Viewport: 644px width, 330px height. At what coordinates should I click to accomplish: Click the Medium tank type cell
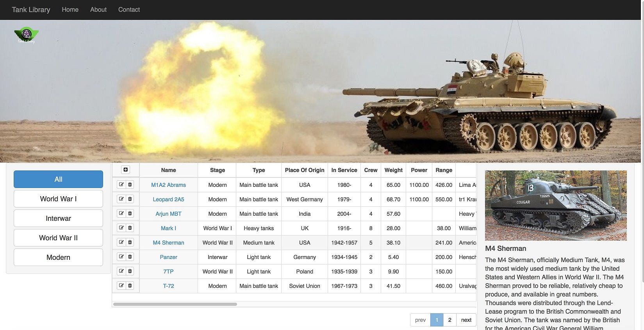259,243
